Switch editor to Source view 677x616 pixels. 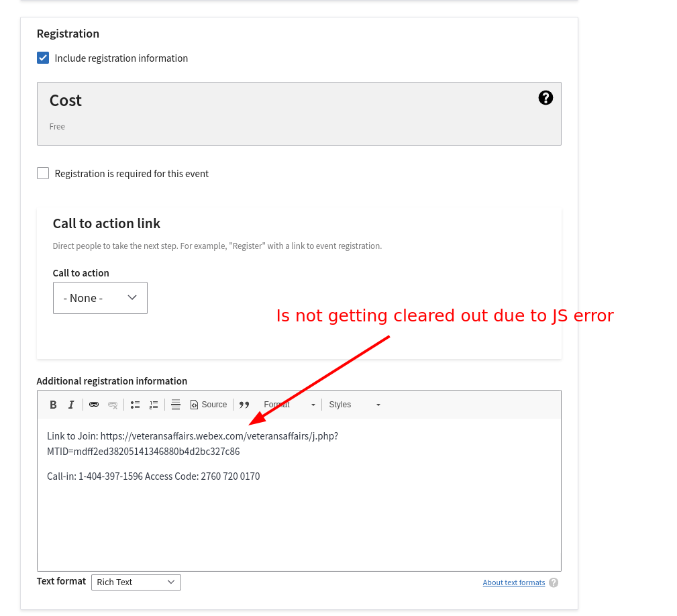pos(209,405)
